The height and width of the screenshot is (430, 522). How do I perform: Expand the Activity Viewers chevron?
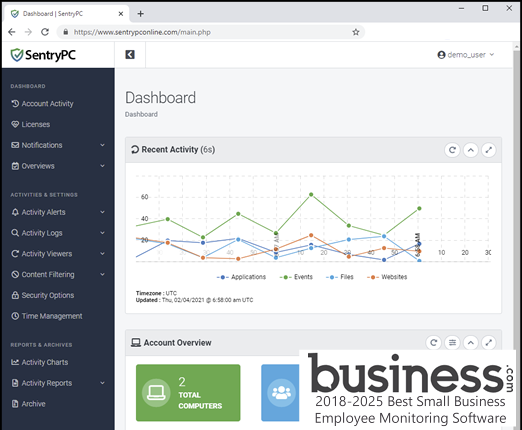tap(102, 254)
